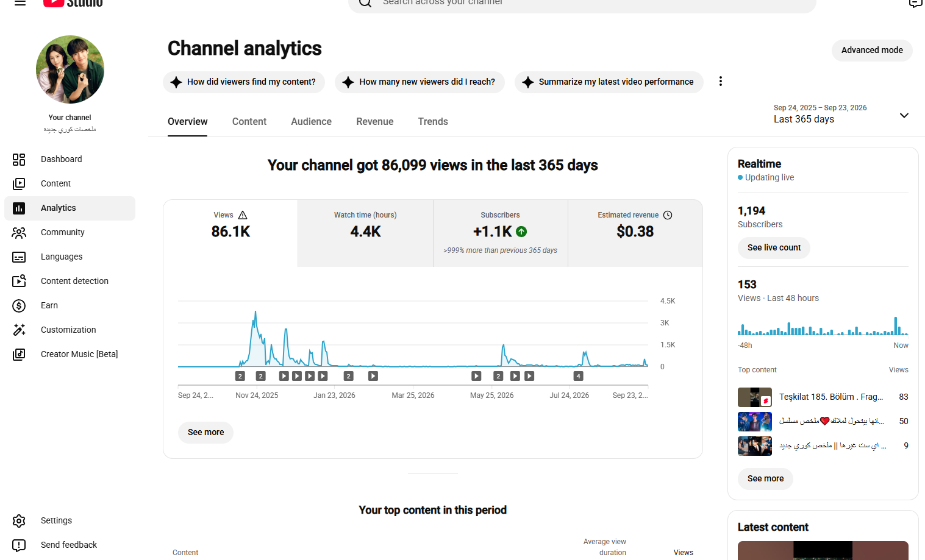Click the Realtime 48-hour views bar chart
The image size is (925, 560).
pos(823,326)
